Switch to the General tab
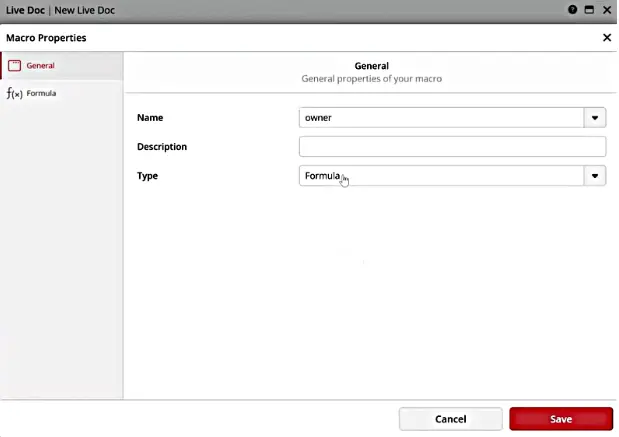Screen dimensions: 619x437 62,66
